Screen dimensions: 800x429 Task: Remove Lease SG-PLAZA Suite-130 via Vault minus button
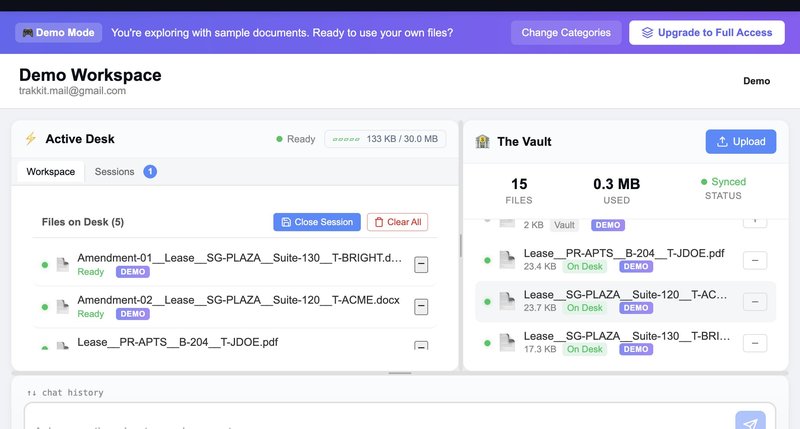pyautogui.click(x=755, y=343)
